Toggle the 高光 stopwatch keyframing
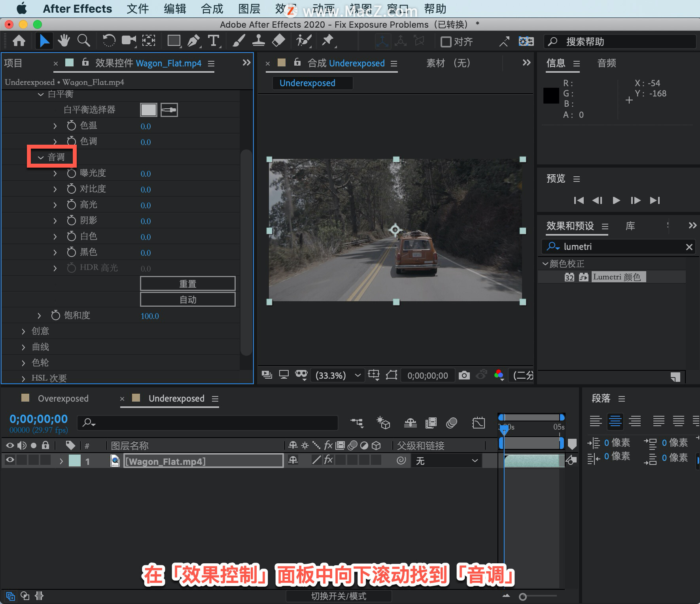Screen dimensions: 700x604 pos(71,205)
